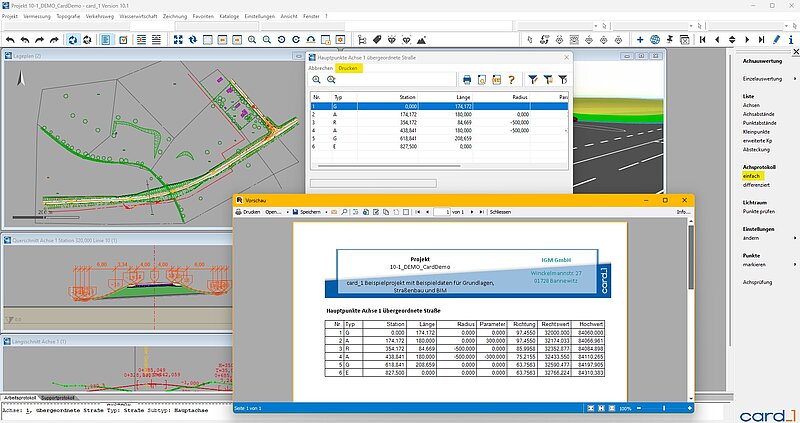Click the zoom slider in Vorschau status bar
Screen dimensions: 800x423
(664, 408)
